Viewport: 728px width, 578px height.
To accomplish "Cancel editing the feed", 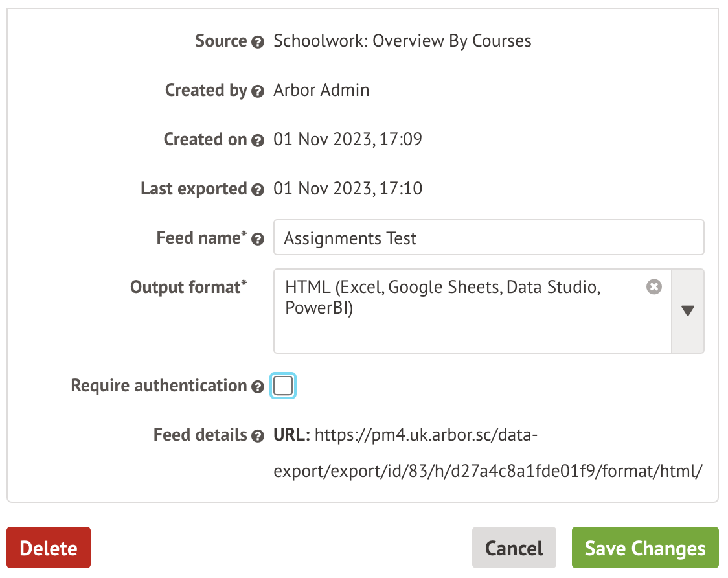I will click(514, 548).
